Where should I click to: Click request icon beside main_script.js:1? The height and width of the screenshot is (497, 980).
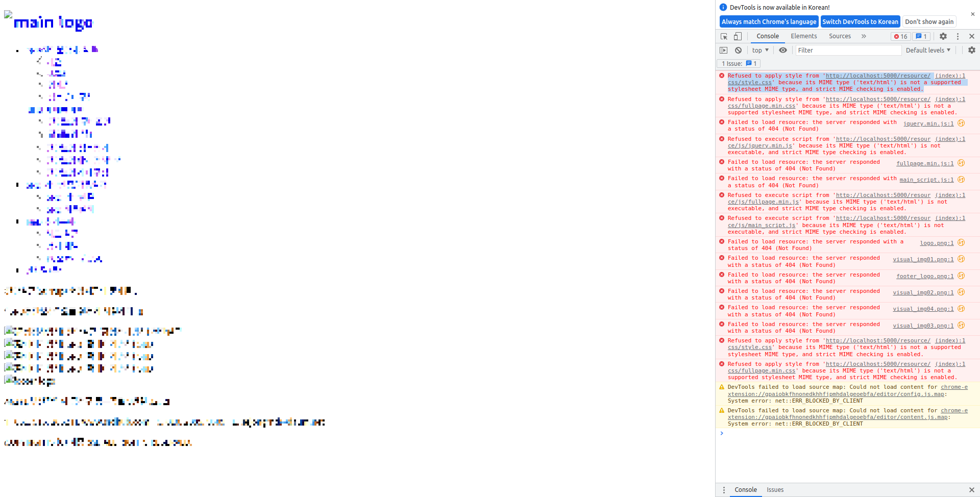click(x=961, y=179)
